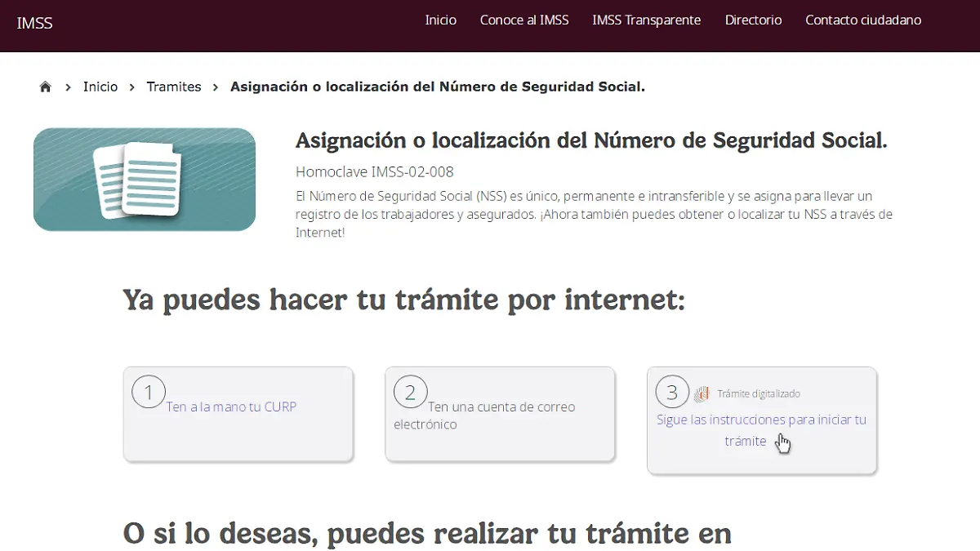Click the Trámite digitalizado fingerprint icon
Screen dimensions: 980x551
click(x=701, y=393)
